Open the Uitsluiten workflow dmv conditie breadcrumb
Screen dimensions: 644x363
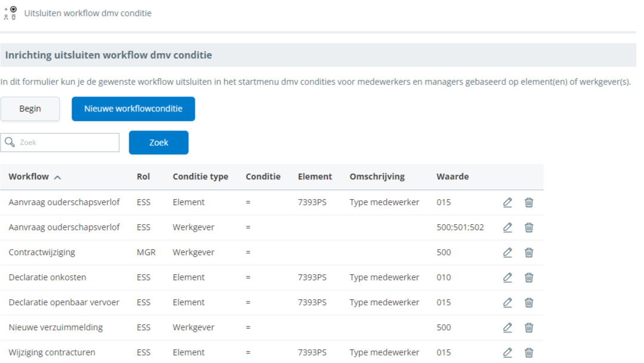(x=88, y=13)
